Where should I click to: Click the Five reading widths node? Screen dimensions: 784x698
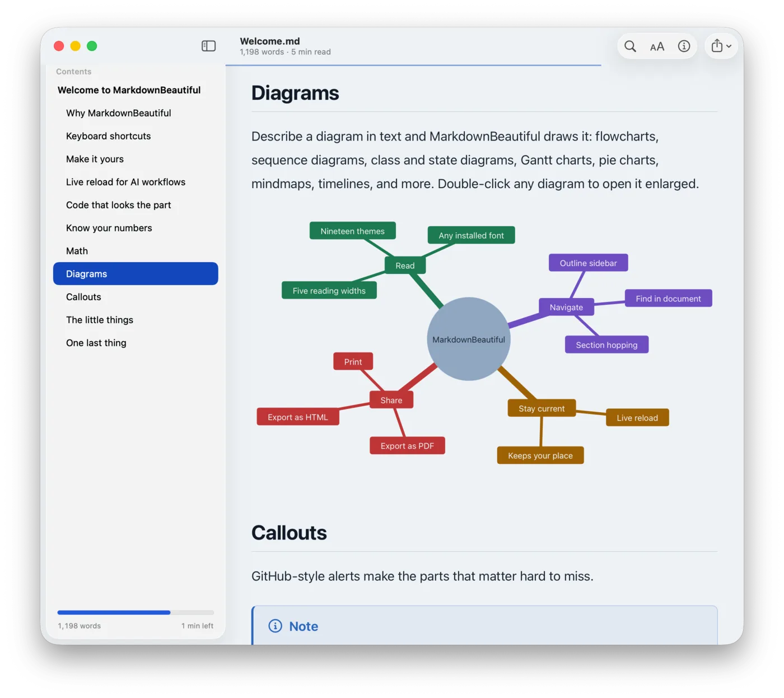click(x=329, y=291)
